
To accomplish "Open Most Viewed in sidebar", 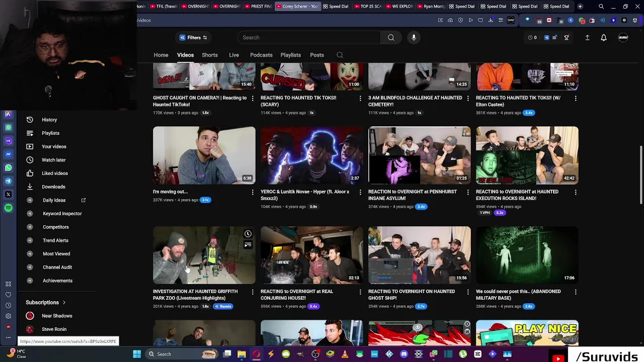I will click(57, 254).
